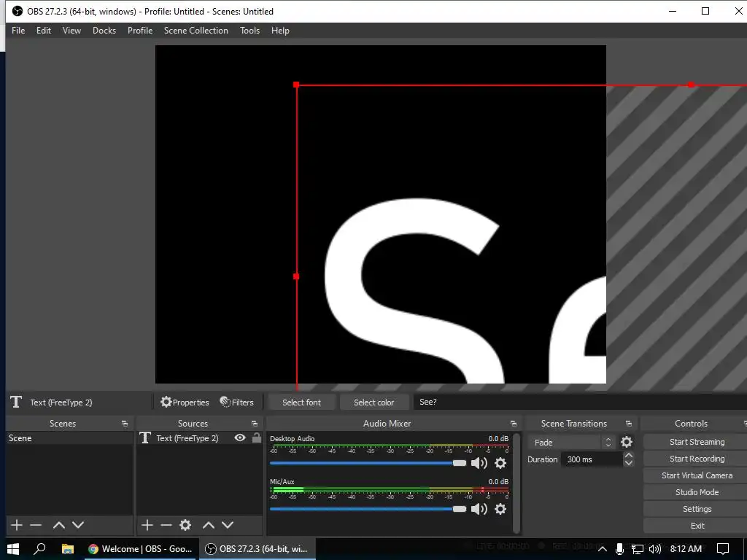Toggle visibility eye of Text (FreeType 2) source

tap(240, 437)
